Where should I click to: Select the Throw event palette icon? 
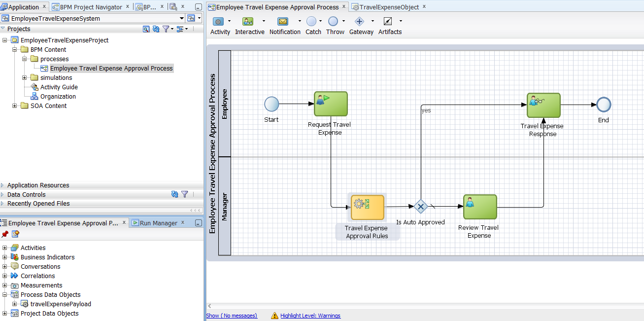333,21
